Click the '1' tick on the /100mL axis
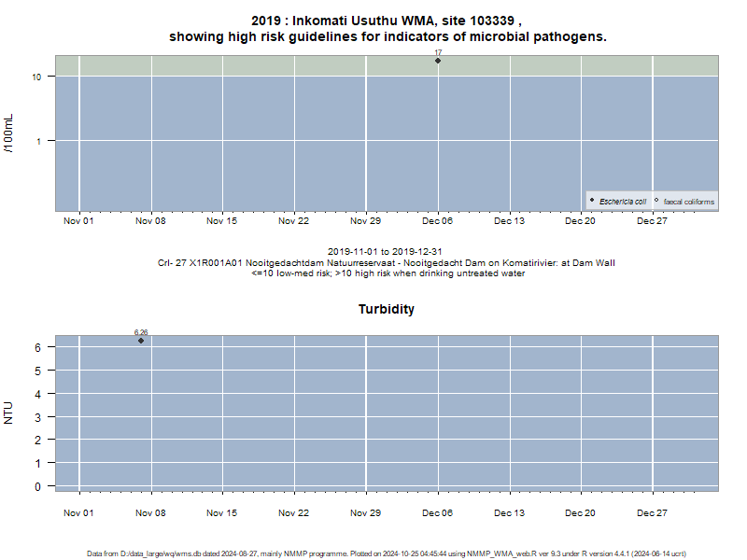Viewport: 747px width, 560px height. [38, 141]
